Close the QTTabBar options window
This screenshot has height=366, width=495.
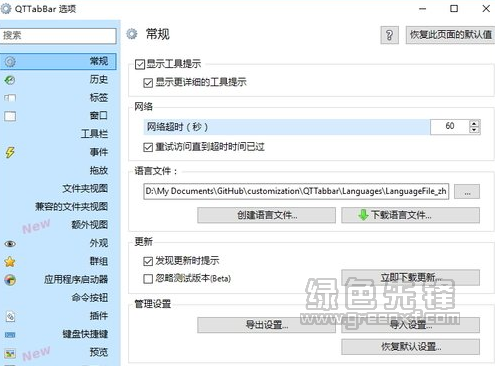[486, 9]
